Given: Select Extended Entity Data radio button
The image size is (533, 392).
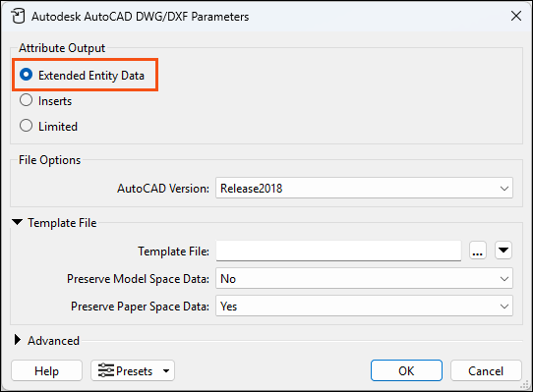Looking at the screenshot, I should [x=26, y=75].
